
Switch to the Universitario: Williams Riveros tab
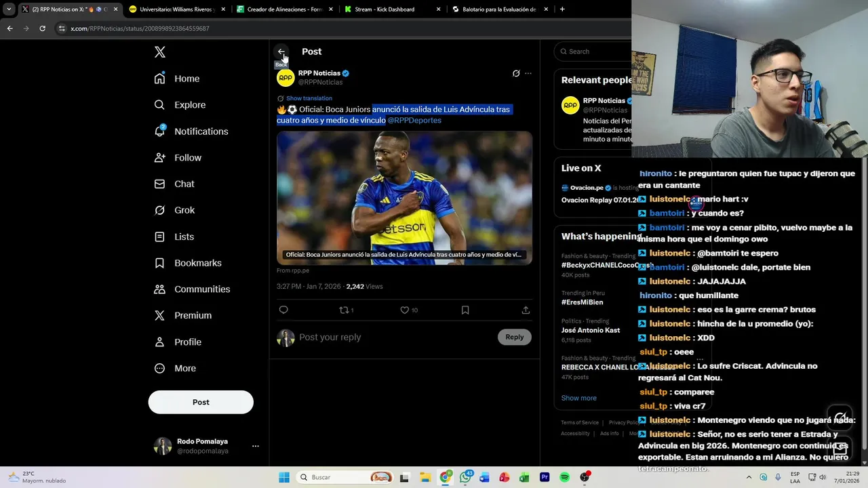click(176, 9)
